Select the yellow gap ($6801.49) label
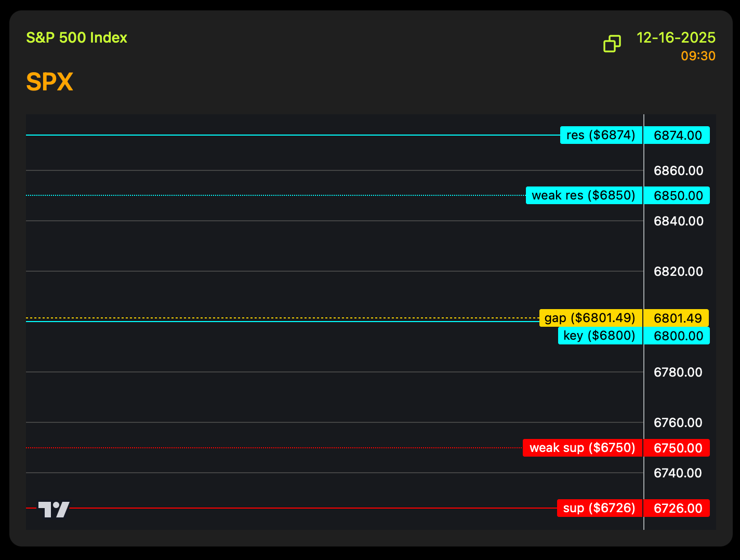 590,318
